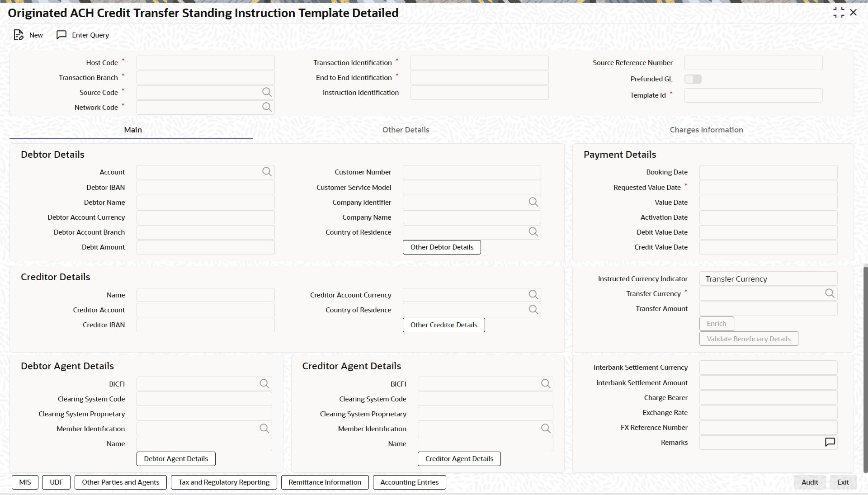Click the Transaction Identification input field
Viewport: 868px width, 495px height.
(479, 63)
